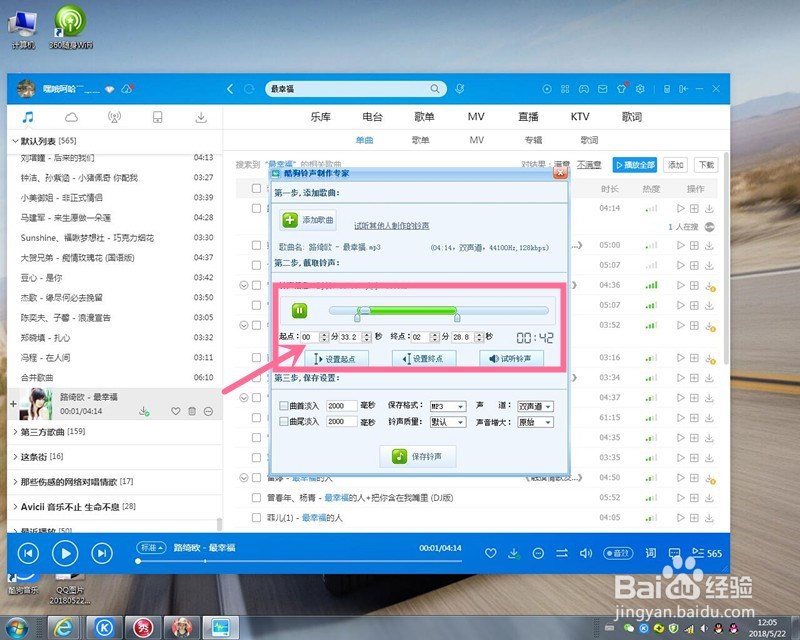This screenshot has height=640, width=800.
Task: Switch to KTV tab
Action: pos(580,117)
